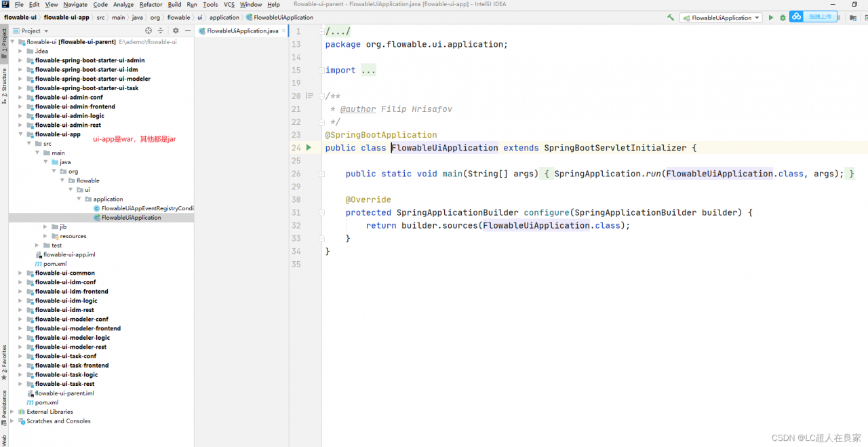The image size is (868, 447).
Task: Click flowable-ui-app in the navigation breadcrumb
Action: 66,18
